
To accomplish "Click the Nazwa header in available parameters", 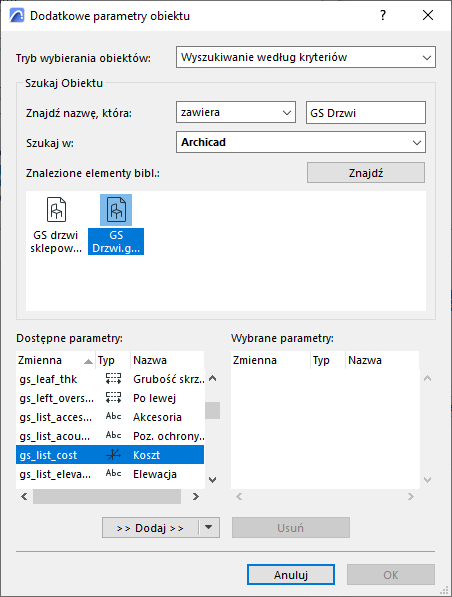I will click(x=168, y=360).
